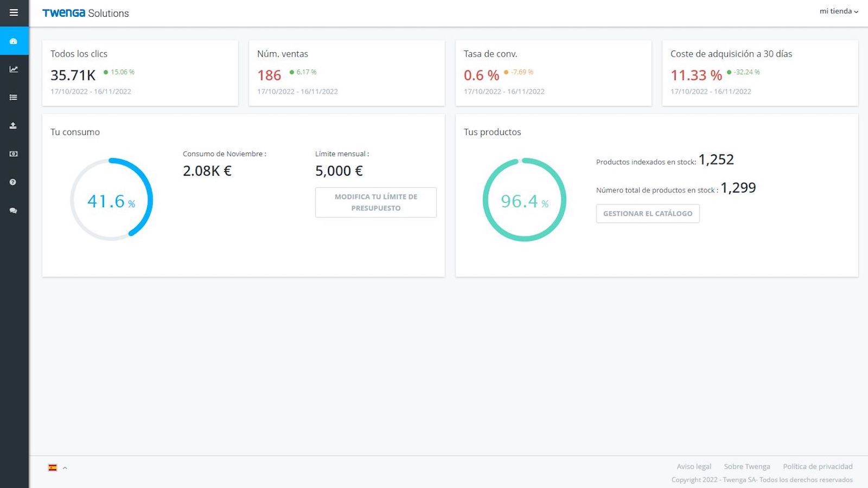This screenshot has width=868, height=488.
Task: Click the Twenga Solutions logo
Action: click(x=86, y=13)
